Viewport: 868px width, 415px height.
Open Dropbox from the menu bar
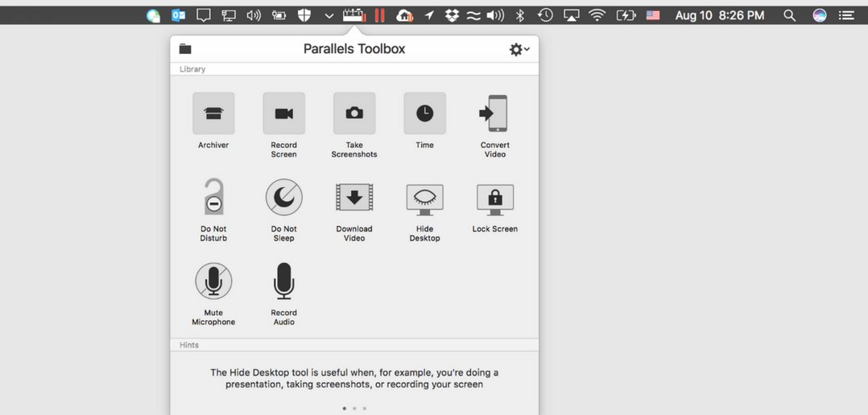453,15
